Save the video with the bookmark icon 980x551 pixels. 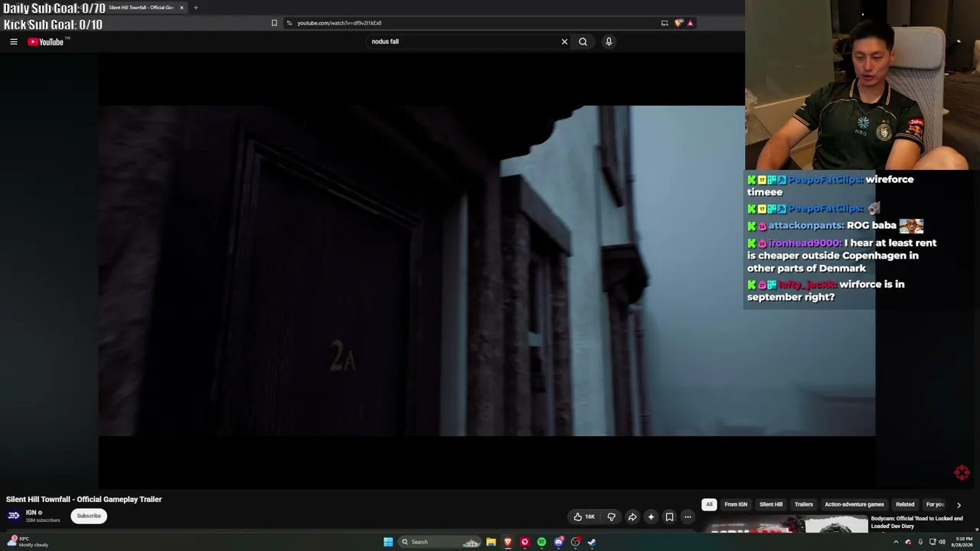(x=669, y=517)
